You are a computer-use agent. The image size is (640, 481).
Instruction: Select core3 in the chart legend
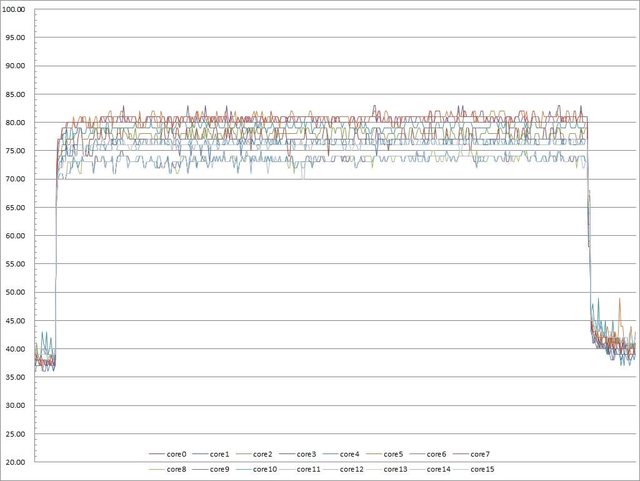pos(308,454)
